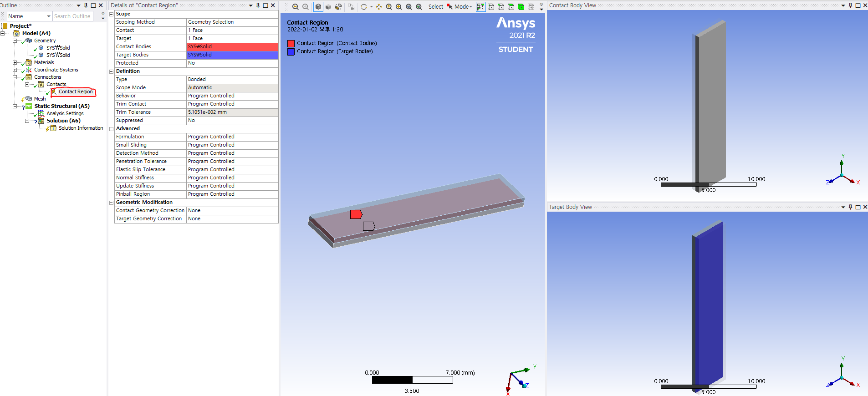Click the Materials folder icon
Image resolution: width=868 pixels, height=396 pixels.
tap(29, 62)
